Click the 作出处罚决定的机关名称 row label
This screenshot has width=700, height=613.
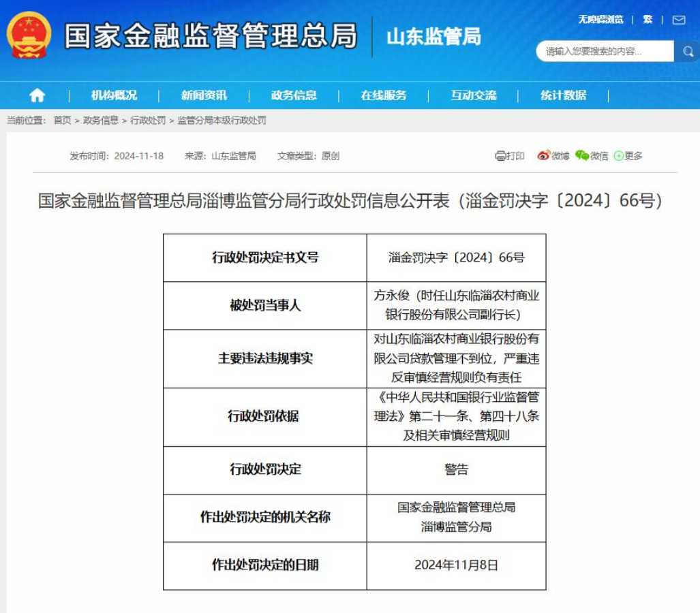(265, 518)
